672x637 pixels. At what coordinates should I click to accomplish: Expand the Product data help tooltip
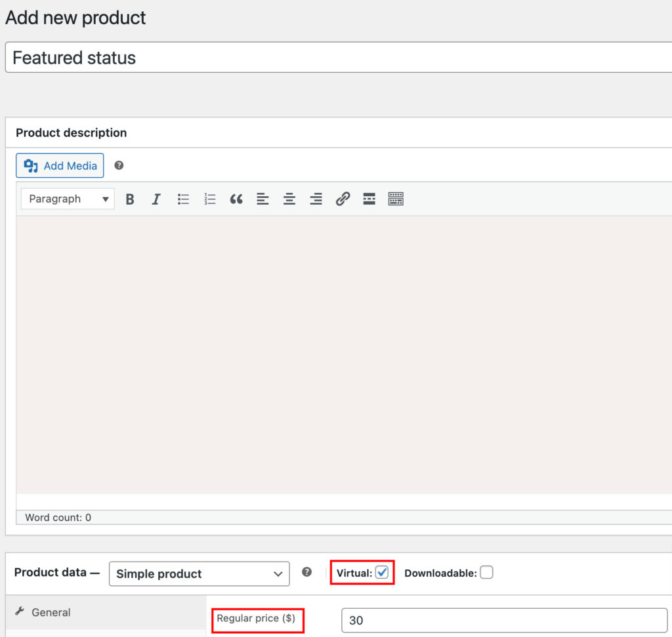pos(306,572)
